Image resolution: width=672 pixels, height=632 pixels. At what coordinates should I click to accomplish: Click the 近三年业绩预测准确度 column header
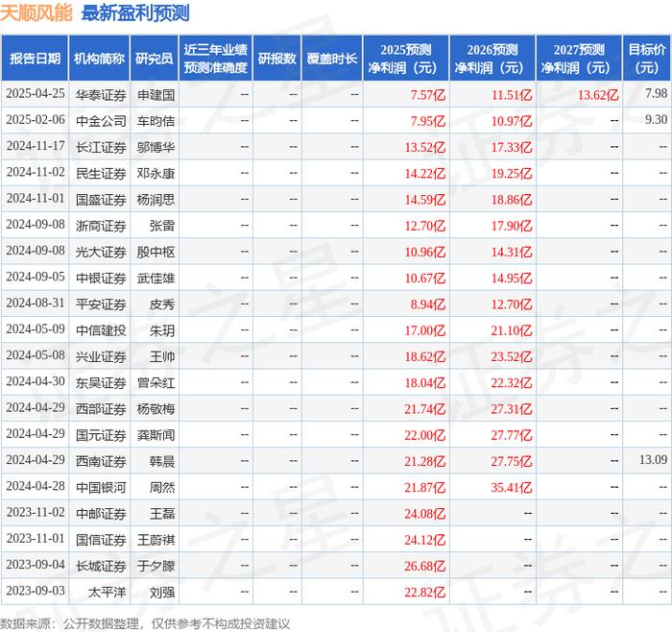[216, 59]
